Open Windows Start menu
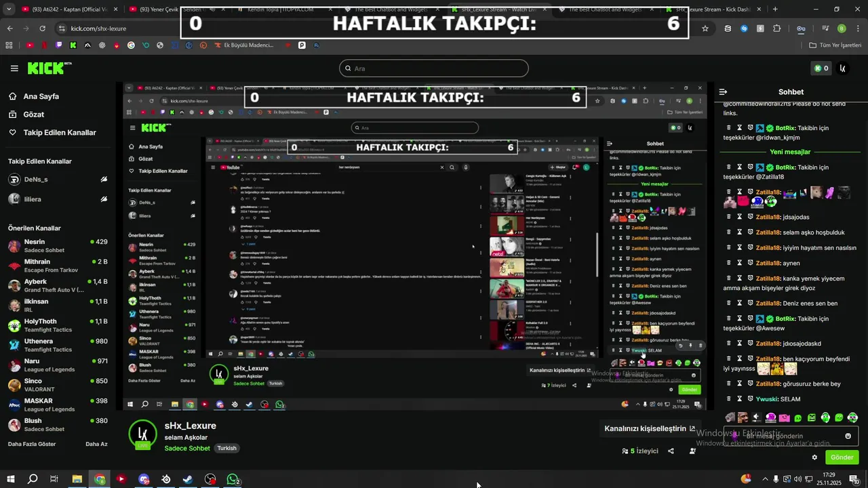The width and height of the screenshot is (868, 488). pos(10,479)
